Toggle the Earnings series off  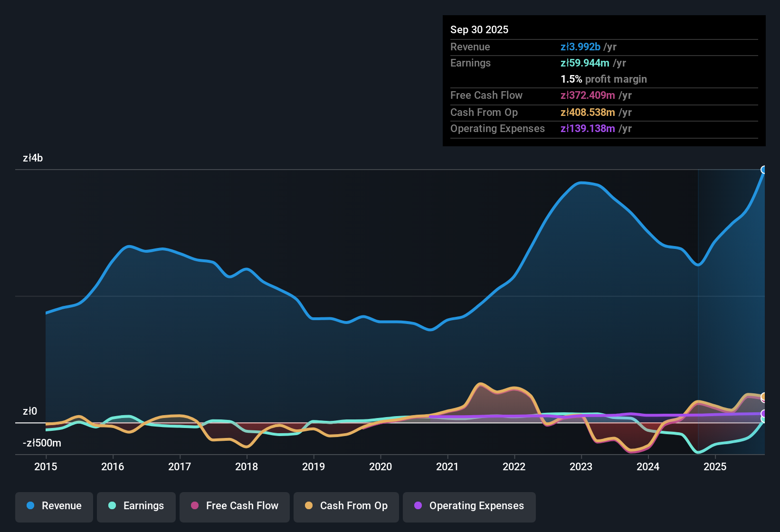(136, 506)
